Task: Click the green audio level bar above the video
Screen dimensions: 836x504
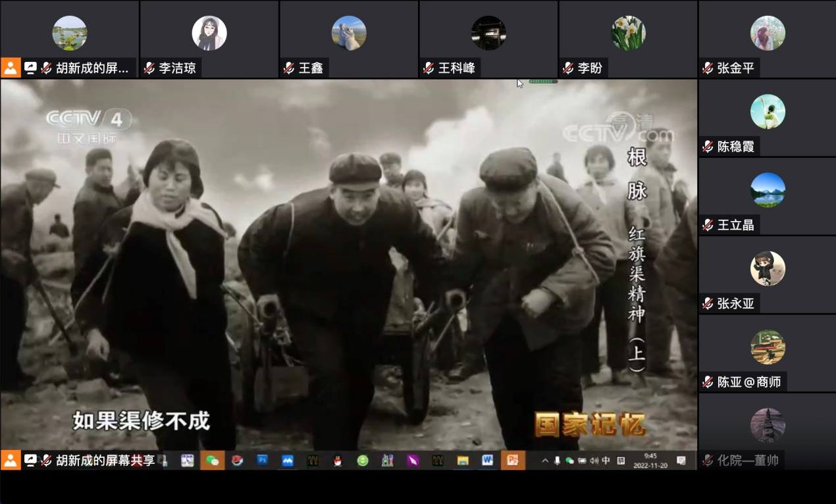Action: click(543, 82)
